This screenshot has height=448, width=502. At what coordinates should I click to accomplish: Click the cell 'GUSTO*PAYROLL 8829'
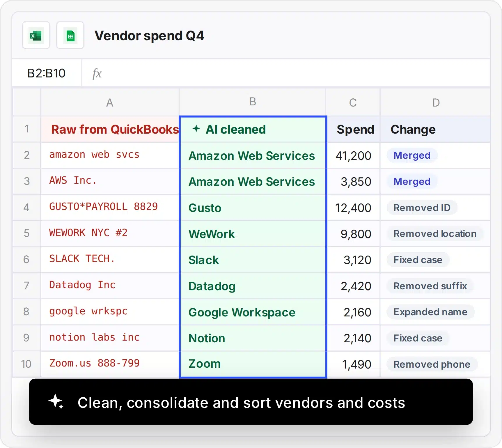(110, 207)
